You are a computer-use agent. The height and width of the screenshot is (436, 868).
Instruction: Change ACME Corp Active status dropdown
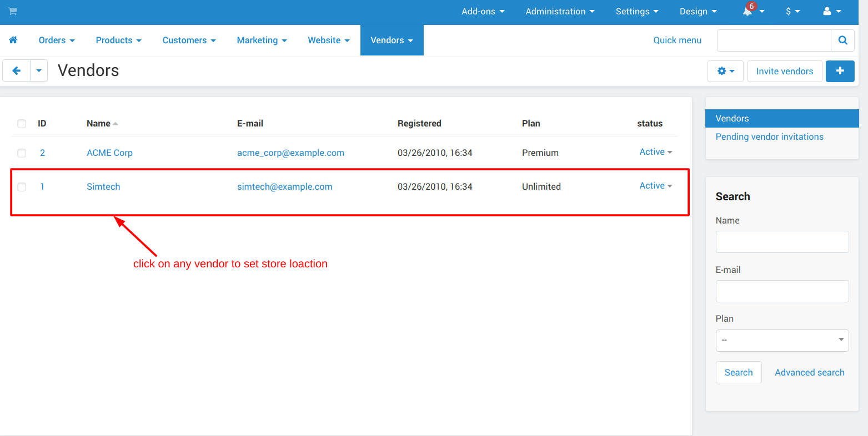[x=656, y=152]
